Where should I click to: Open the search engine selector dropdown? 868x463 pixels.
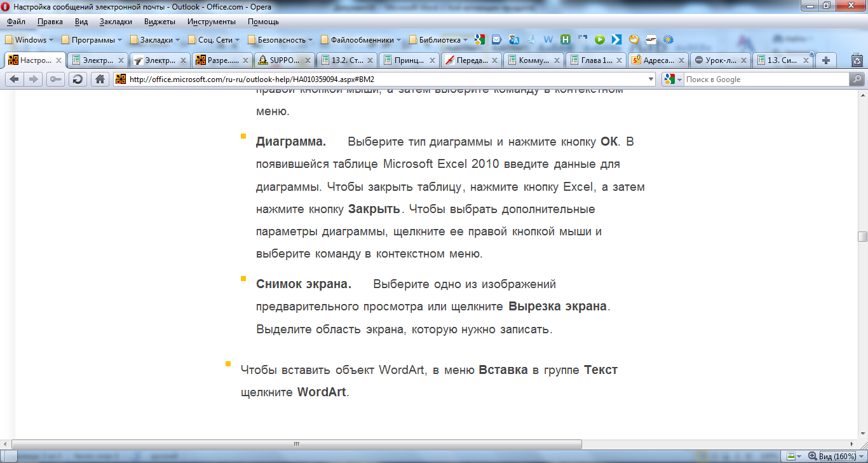click(672, 79)
